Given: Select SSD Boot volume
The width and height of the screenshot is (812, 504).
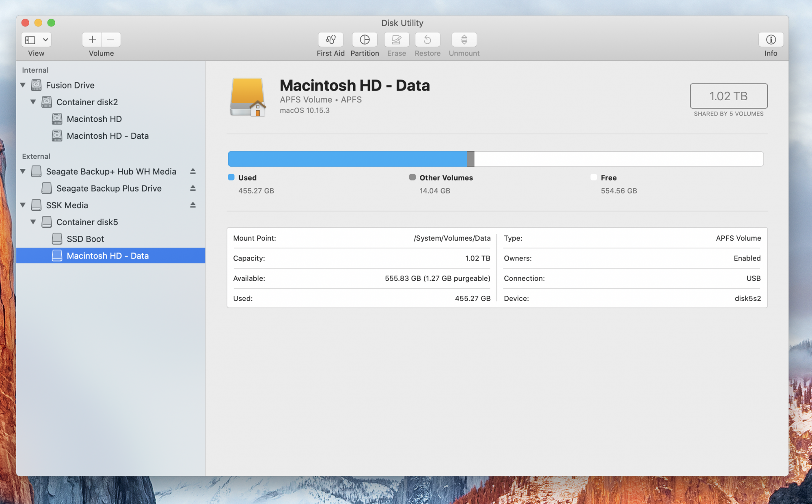Looking at the screenshot, I should [111, 239].
